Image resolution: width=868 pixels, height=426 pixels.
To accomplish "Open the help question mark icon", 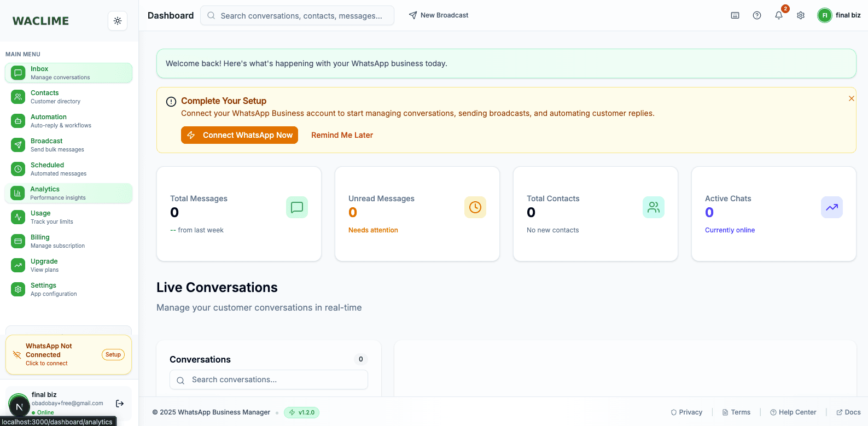I will pos(757,15).
